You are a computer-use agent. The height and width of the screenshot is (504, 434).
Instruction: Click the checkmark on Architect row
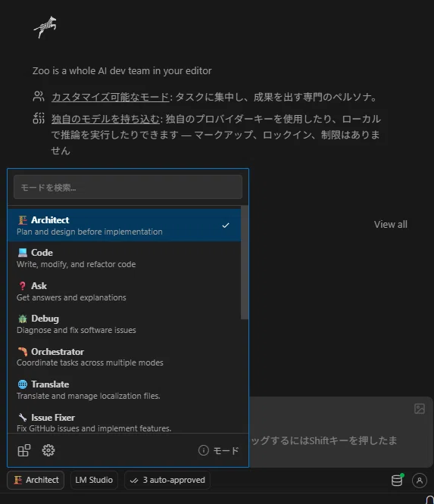[226, 226]
